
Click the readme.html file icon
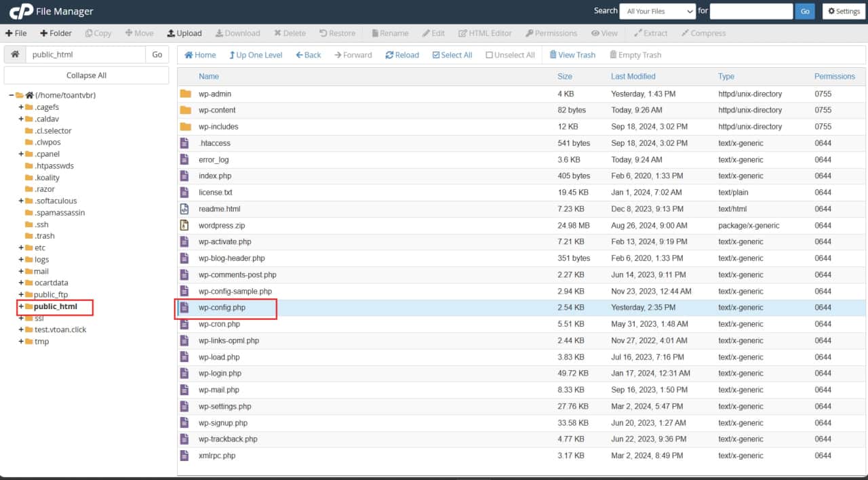184,209
